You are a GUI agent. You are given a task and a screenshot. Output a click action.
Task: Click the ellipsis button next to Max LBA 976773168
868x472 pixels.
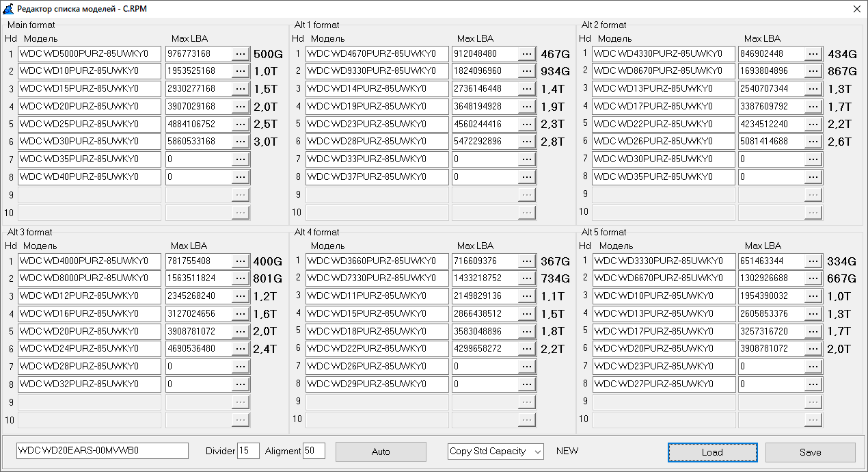(241, 53)
